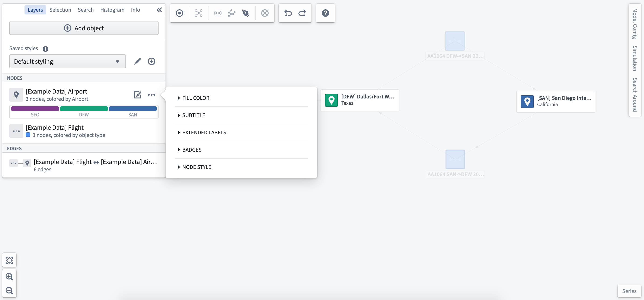Select the graph layout tool icon

[198, 13]
